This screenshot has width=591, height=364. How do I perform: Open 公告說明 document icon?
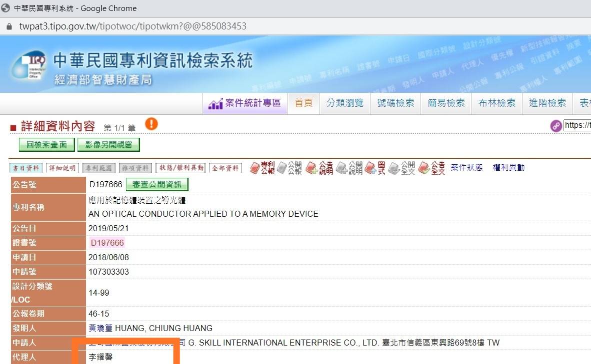(319, 168)
